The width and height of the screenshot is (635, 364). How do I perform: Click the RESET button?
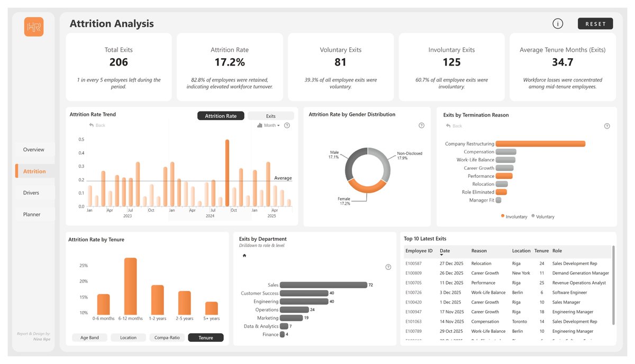[595, 24]
